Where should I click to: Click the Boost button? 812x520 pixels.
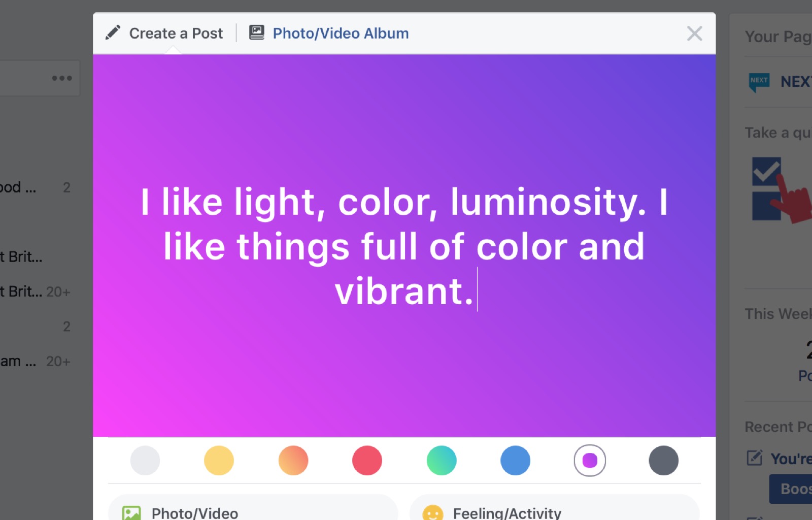pos(793,489)
